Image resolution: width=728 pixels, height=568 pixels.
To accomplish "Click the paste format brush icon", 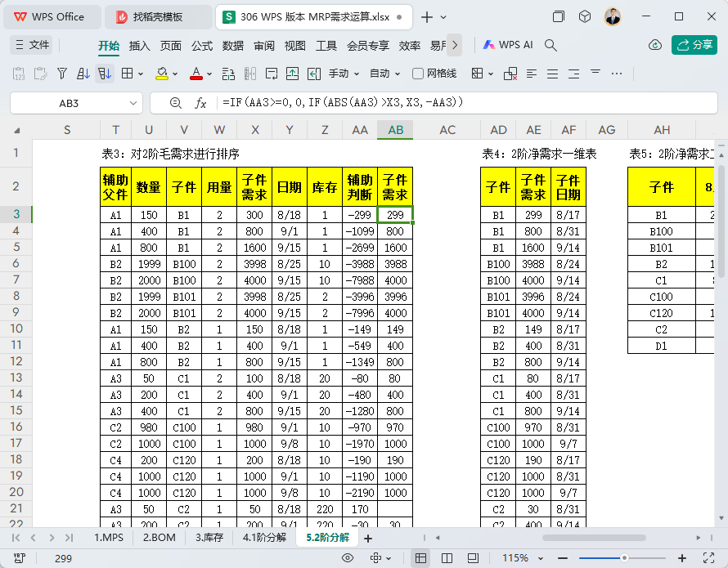I will pyautogui.click(x=40, y=74).
